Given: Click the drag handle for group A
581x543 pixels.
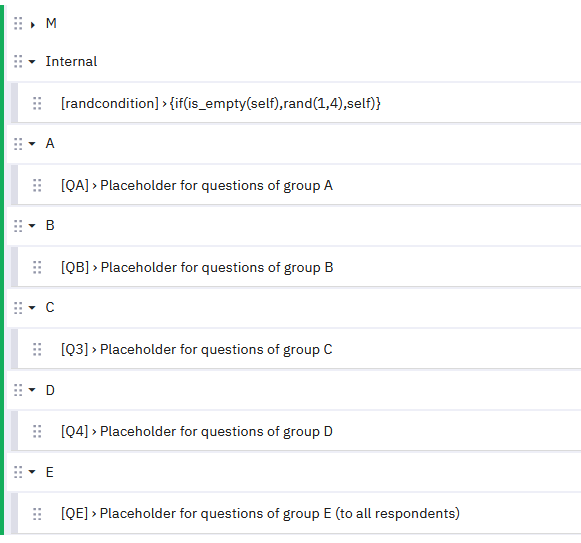Looking at the screenshot, I should point(18,144).
